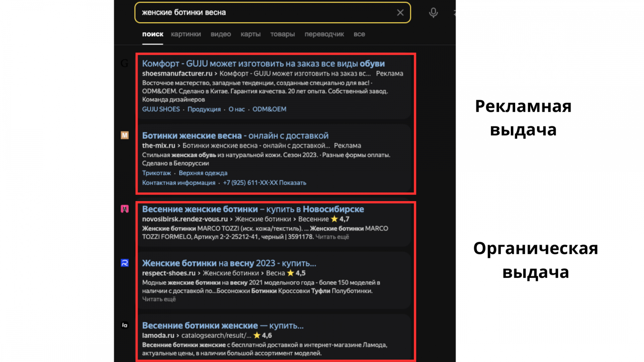The width and height of the screenshot is (644, 362).
Task: Click the microphone voice search icon
Action: click(x=433, y=13)
